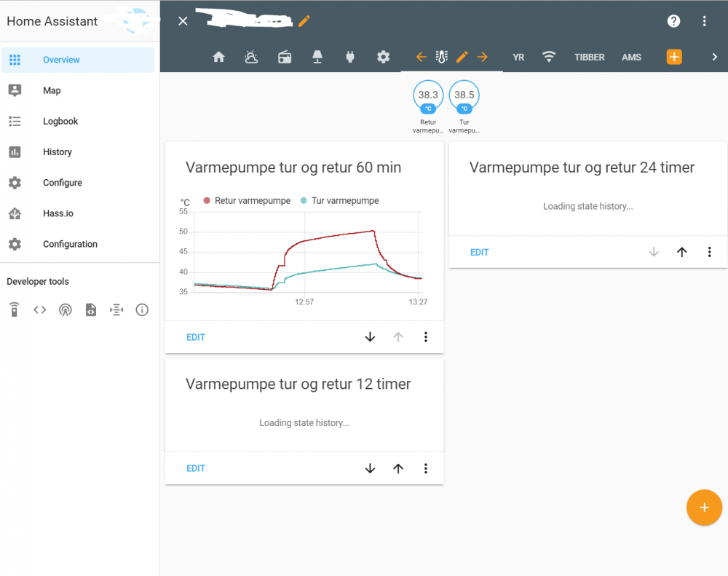
Task: Open the States developer tool icon
Action: [40, 310]
